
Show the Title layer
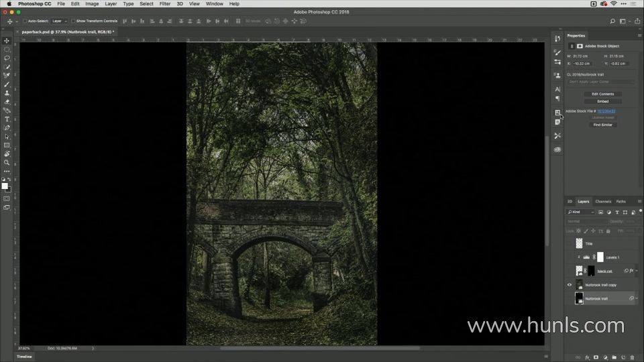[x=570, y=243]
